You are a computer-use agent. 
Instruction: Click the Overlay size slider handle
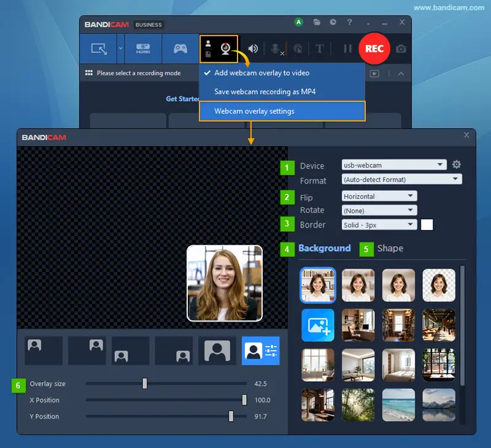145,384
